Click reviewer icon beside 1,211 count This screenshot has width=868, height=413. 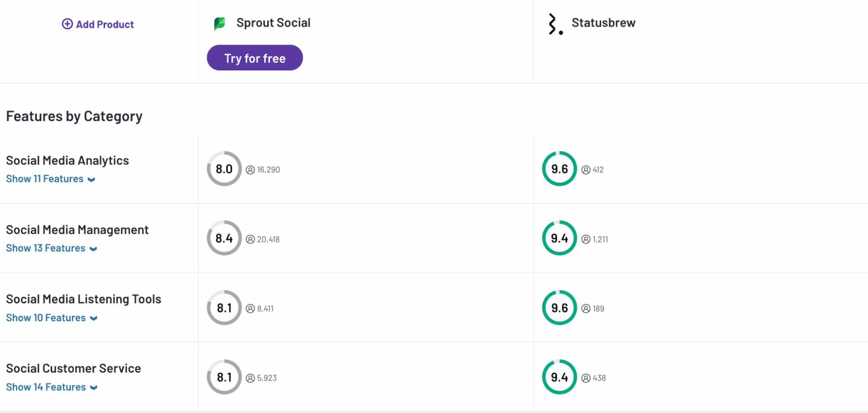[x=586, y=240]
